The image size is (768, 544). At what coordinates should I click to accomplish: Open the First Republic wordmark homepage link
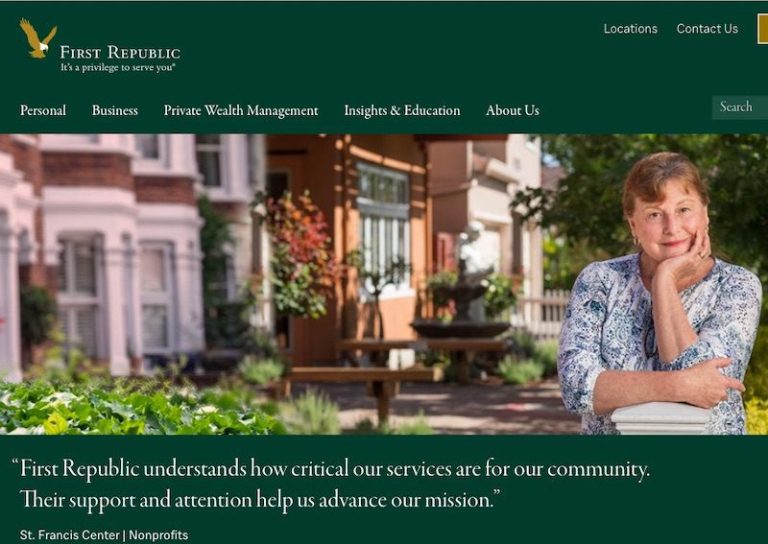pos(120,52)
